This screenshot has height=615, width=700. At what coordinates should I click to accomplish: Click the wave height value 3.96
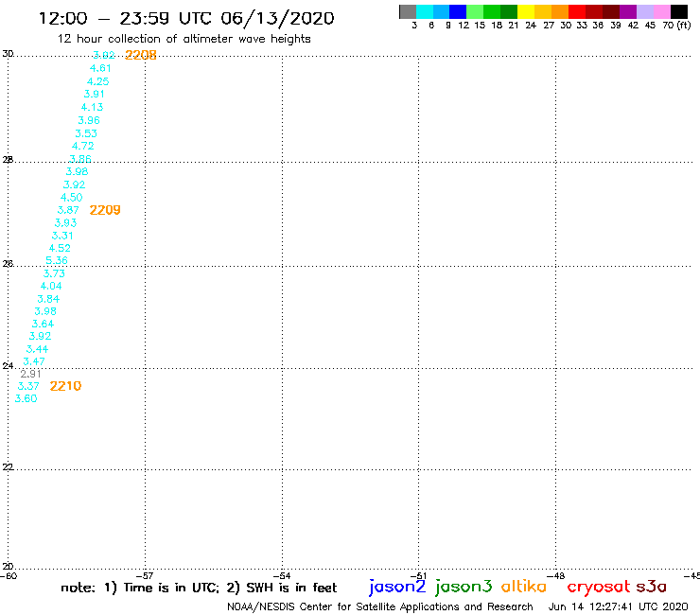pyautogui.click(x=89, y=120)
